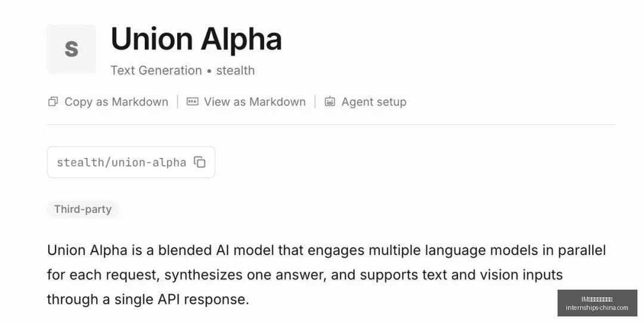
Task: Click the divider between Copy and View Markdown
Action: point(178,102)
